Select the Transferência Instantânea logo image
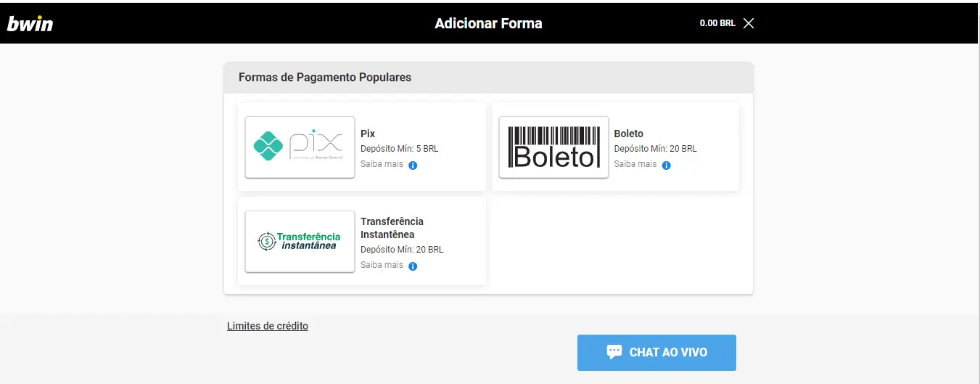Image resolution: width=980 pixels, height=384 pixels. tap(300, 242)
